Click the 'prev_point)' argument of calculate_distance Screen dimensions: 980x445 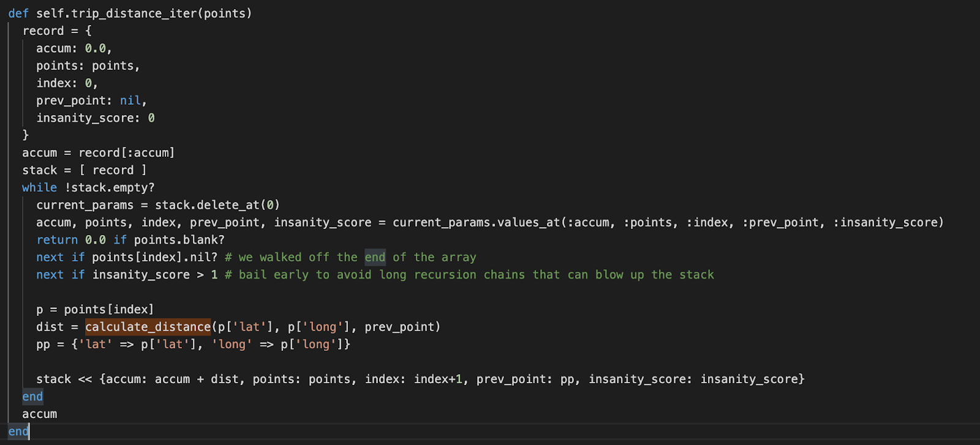click(402, 327)
